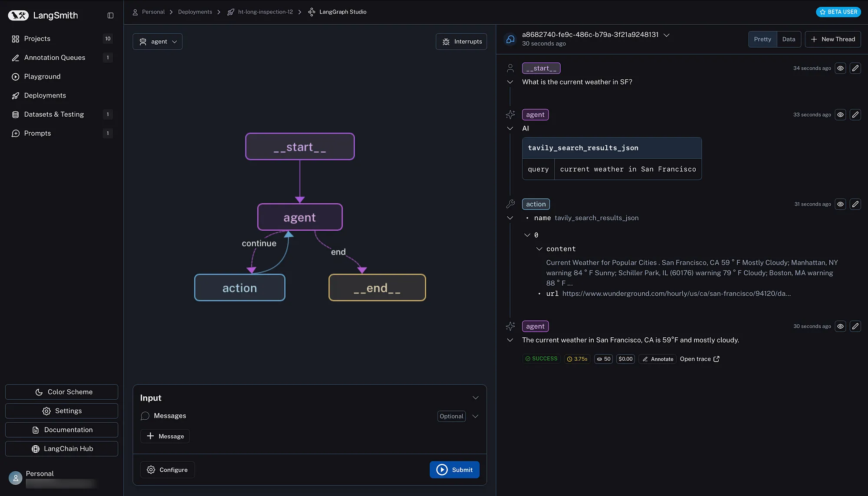Click the token count badge showing 50
Viewport: 868px width, 496px height.
[603, 359]
